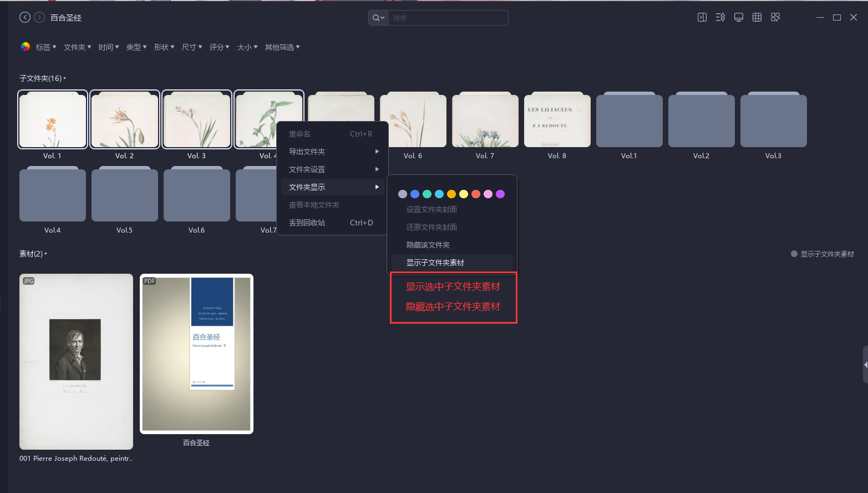
Task: Pick the cyan folder color swatch
Action: (439, 194)
